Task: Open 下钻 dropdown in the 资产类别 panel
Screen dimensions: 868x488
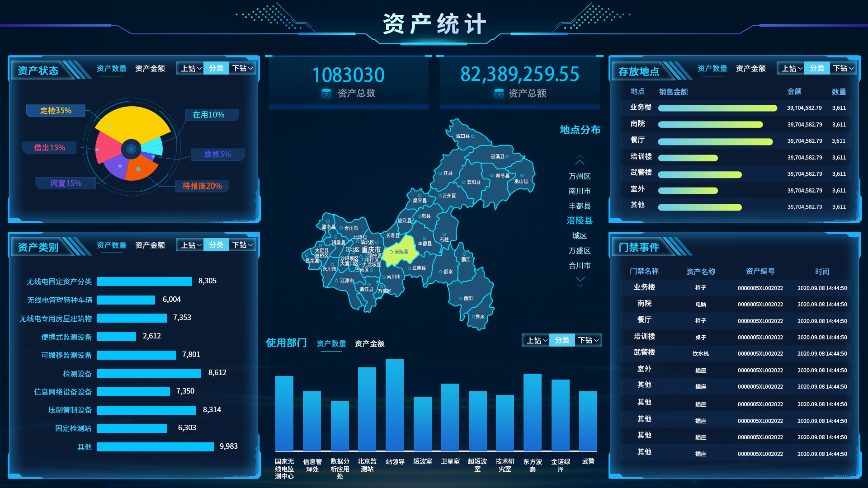Action: click(242, 245)
